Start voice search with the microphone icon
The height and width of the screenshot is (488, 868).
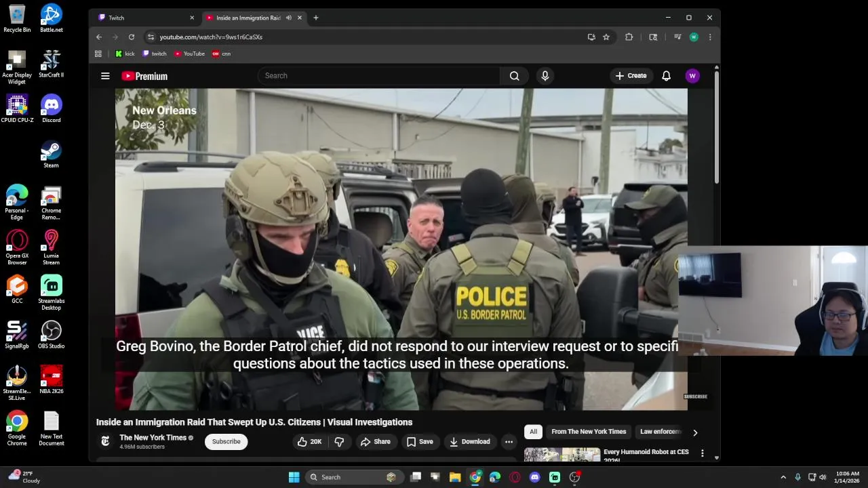pyautogui.click(x=545, y=76)
